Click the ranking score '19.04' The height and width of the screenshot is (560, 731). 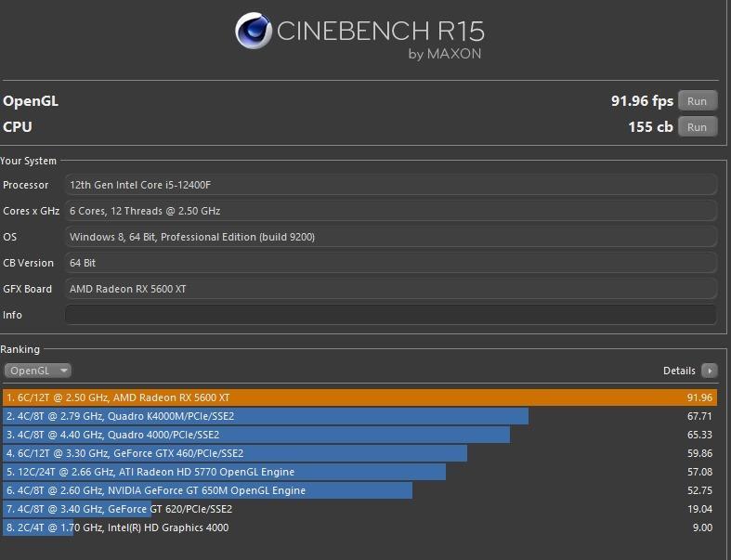point(699,509)
